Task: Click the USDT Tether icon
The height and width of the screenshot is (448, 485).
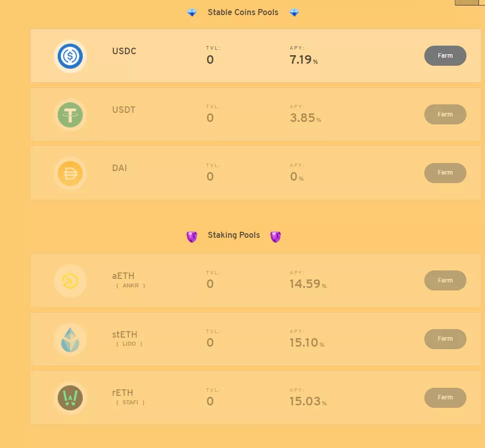Action: pyautogui.click(x=70, y=114)
